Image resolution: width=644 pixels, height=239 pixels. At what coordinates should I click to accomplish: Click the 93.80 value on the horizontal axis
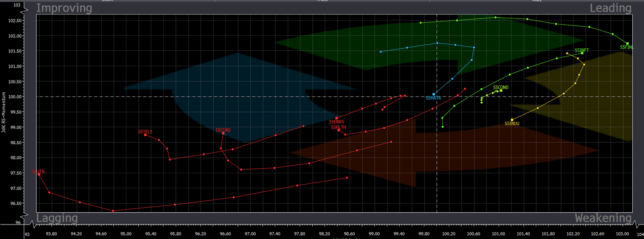pyautogui.click(x=52, y=234)
